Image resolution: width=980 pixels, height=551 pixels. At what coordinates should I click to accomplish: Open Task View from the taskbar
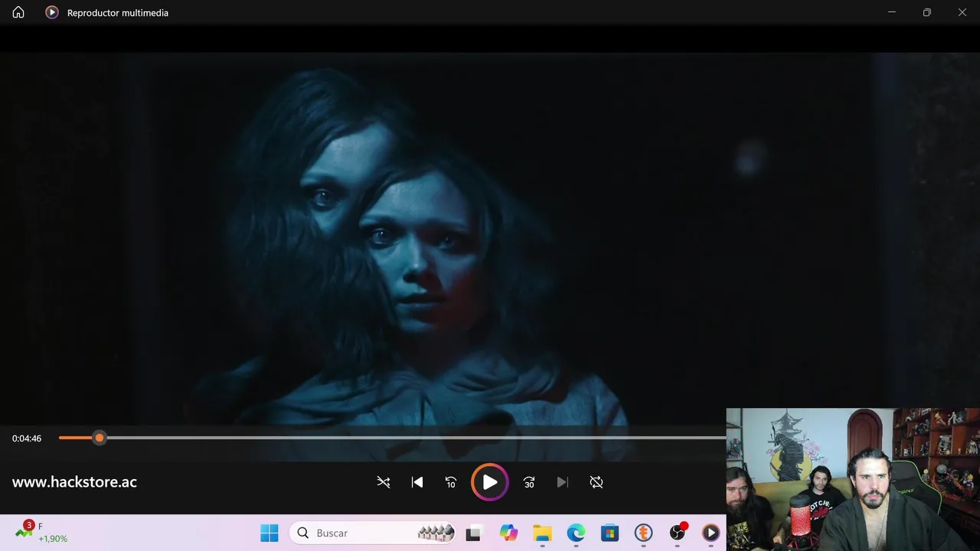pos(473,533)
